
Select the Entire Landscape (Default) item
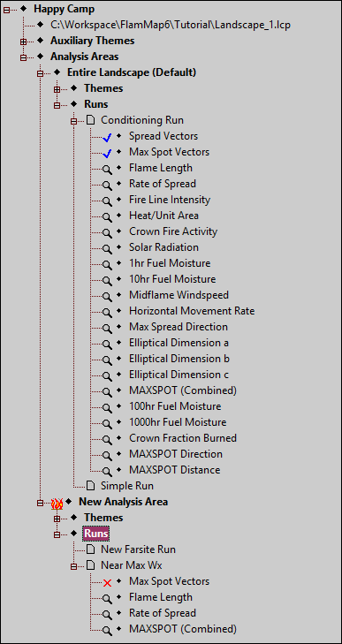pyautogui.click(x=132, y=72)
